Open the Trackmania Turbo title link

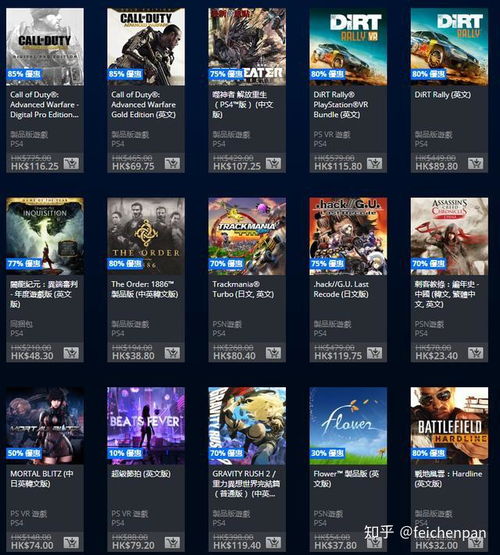tap(243, 289)
